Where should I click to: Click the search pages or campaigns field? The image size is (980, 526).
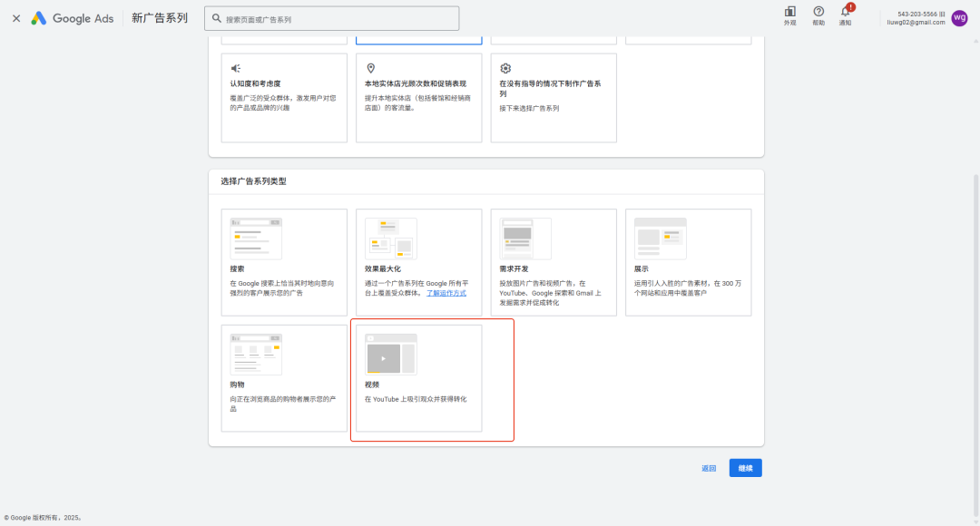pyautogui.click(x=332, y=19)
